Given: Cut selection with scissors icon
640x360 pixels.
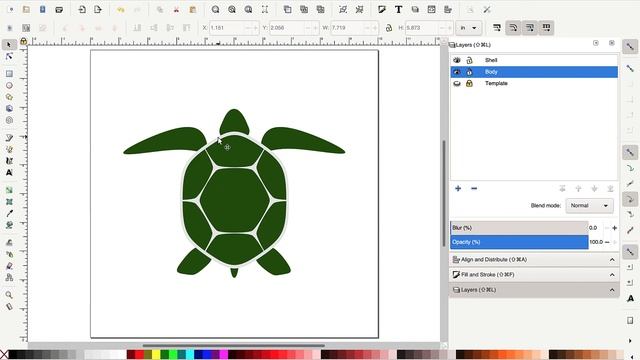Looking at the screenshot, I should (176, 9).
